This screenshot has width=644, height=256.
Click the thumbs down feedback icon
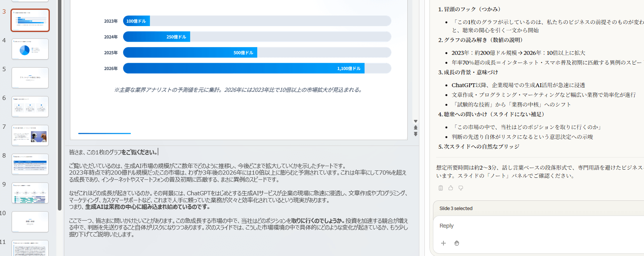tap(461, 188)
